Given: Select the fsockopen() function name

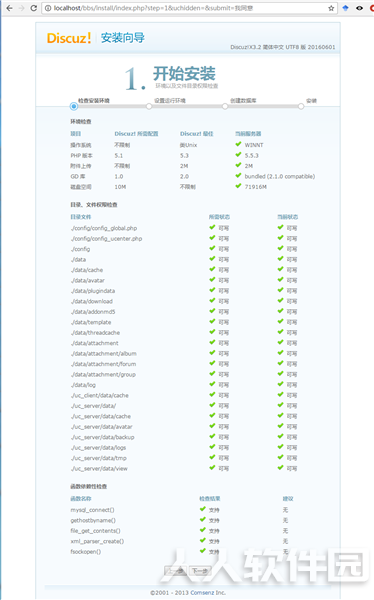Looking at the screenshot, I should coord(86,552).
